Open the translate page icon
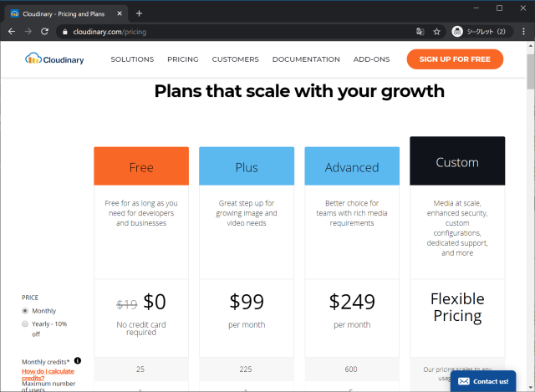535x392 pixels. point(420,32)
